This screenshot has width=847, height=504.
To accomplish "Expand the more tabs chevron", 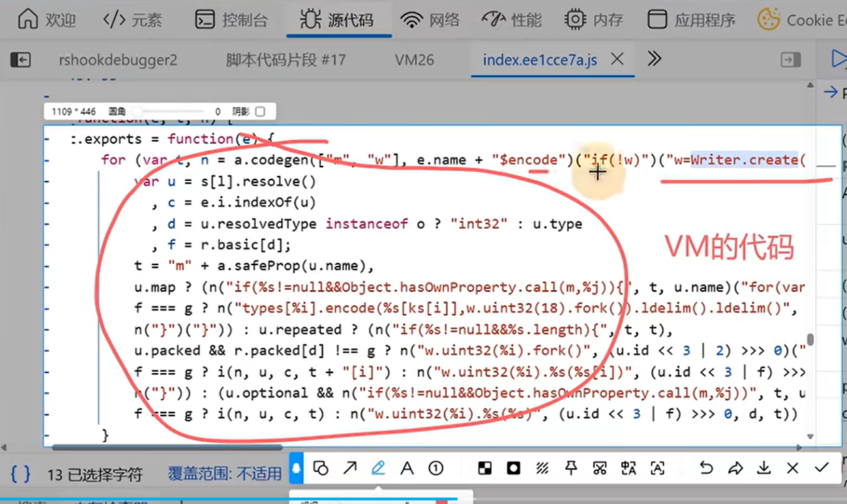I will point(654,59).
